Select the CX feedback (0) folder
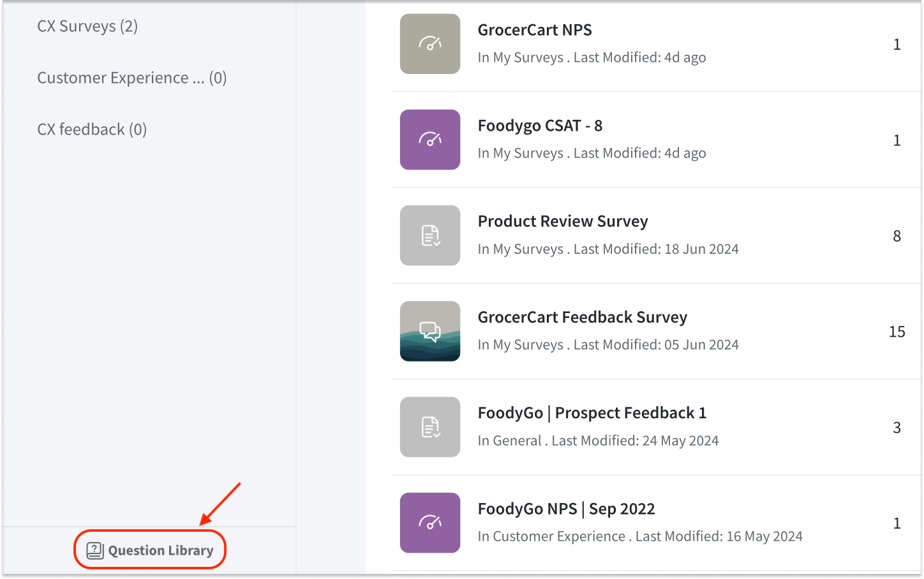The width and height of the screenshot is (924, 579). (x=92, y=129)
